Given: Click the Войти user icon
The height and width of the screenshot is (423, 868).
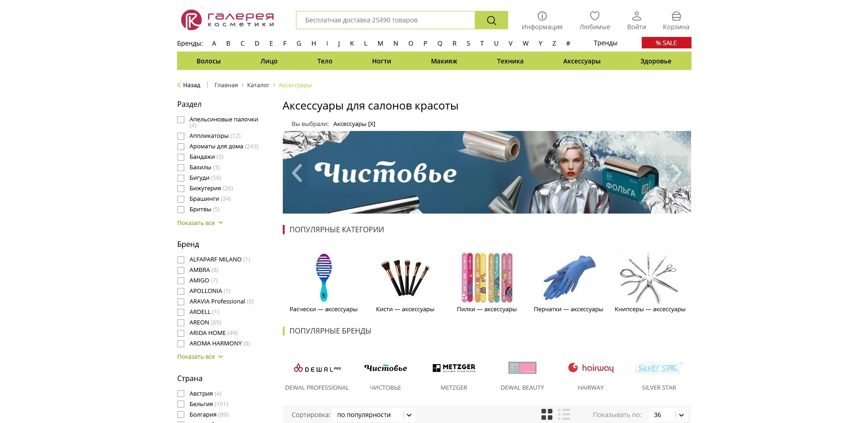Looking at the screenshot, I should click(637, 15).
